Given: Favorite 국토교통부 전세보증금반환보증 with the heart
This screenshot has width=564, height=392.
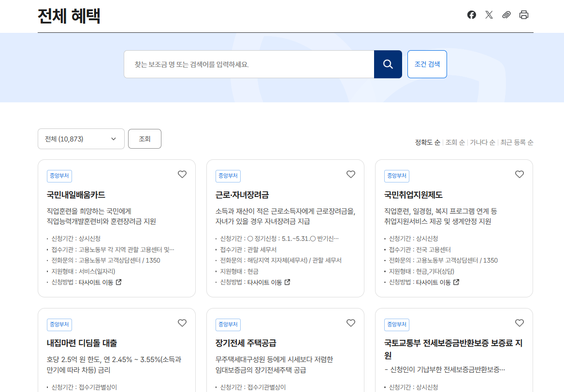Looking at the screenshot, I should click(520, 323).
